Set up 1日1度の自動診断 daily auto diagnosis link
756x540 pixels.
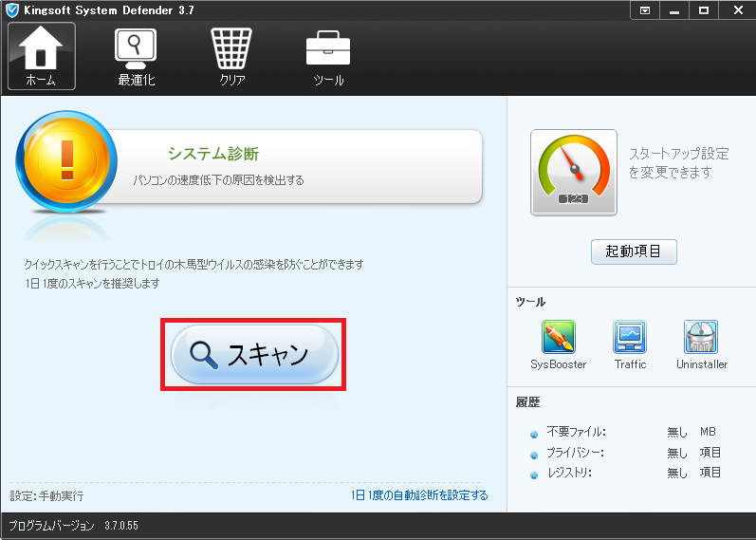pyautogui.click(x=419, y=495)
